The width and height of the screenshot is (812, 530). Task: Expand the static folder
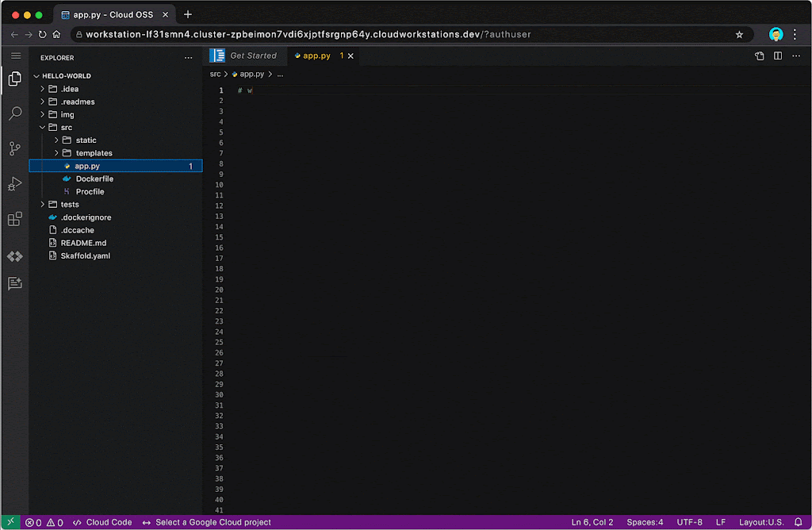point(56,140)
